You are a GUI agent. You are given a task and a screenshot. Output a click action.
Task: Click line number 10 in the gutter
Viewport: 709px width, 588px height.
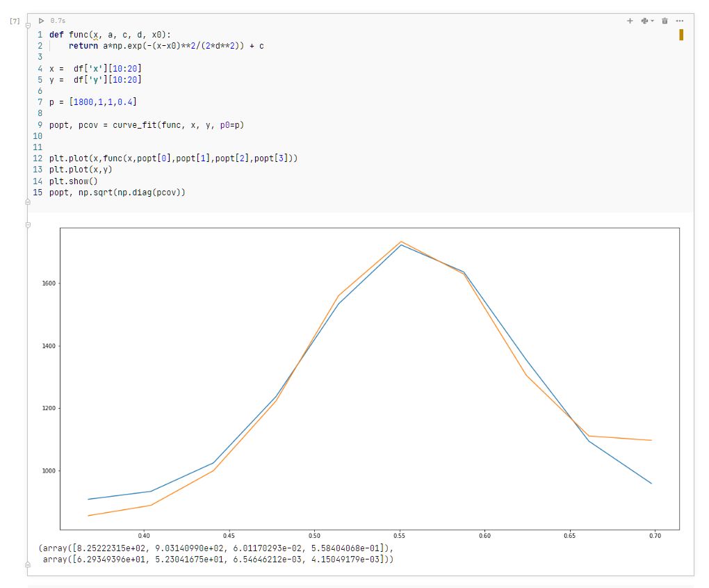[38, 136]
